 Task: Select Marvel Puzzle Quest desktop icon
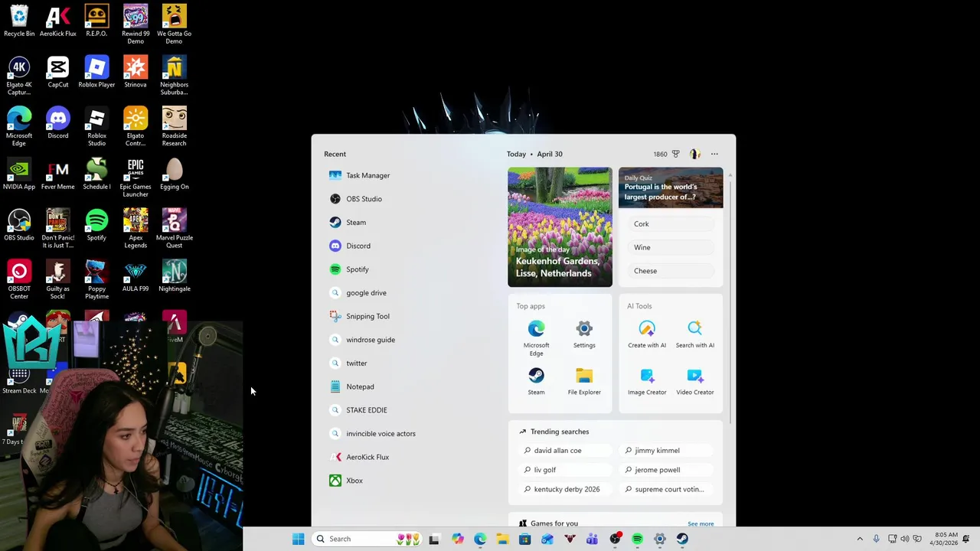coord(175,229)
